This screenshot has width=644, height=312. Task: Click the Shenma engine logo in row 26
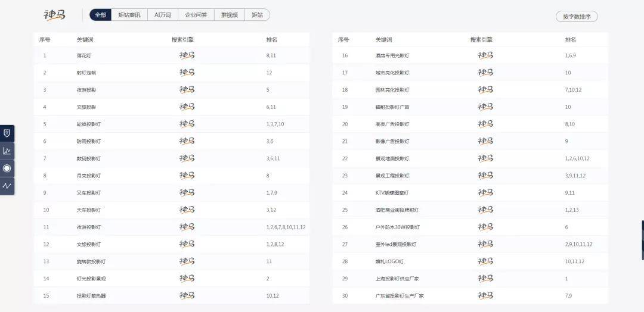(485, 227)
